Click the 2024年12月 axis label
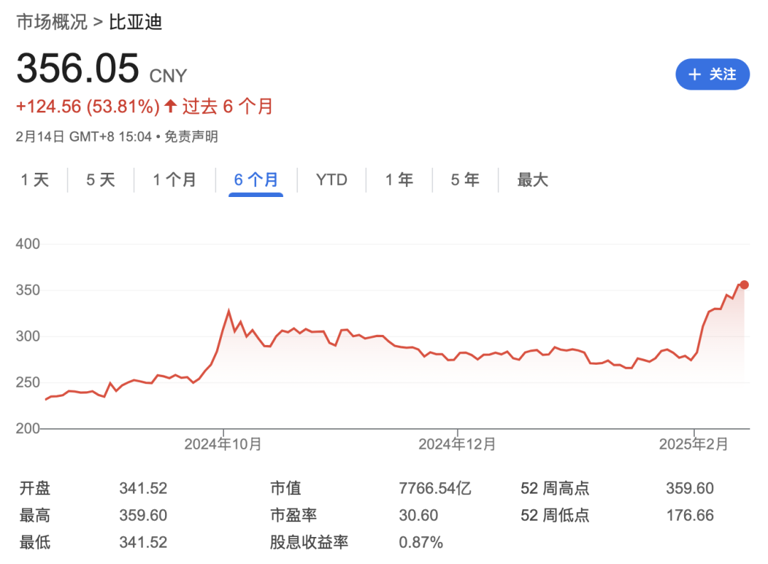This screenshot has height=564, width=768. coord(457,443)
